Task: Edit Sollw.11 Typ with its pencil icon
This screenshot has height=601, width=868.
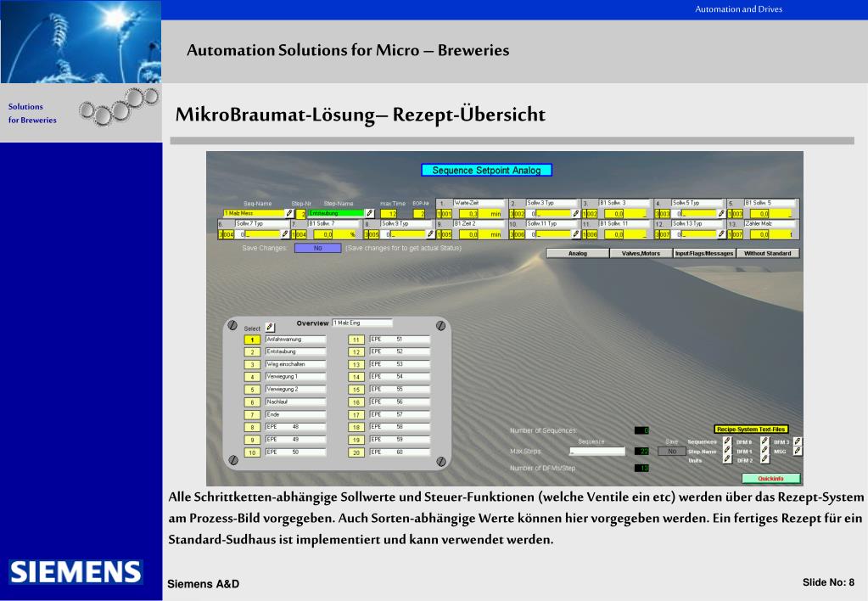Action: (576, 234)
